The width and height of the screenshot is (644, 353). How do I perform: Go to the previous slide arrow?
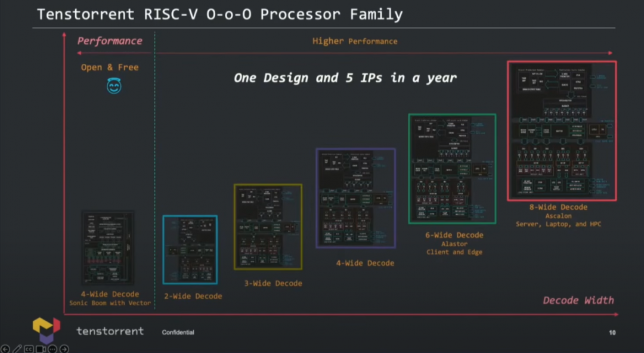tap(5, 349)
